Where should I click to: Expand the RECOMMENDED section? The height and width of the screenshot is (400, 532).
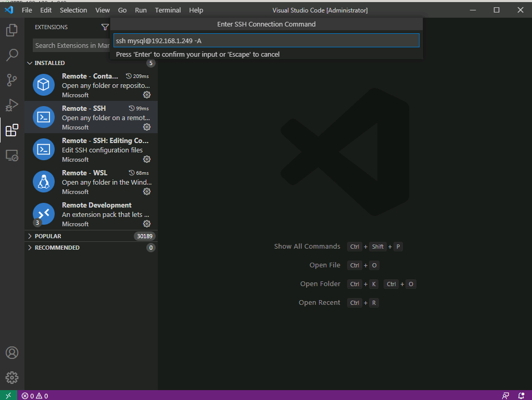tap(30, 248)
